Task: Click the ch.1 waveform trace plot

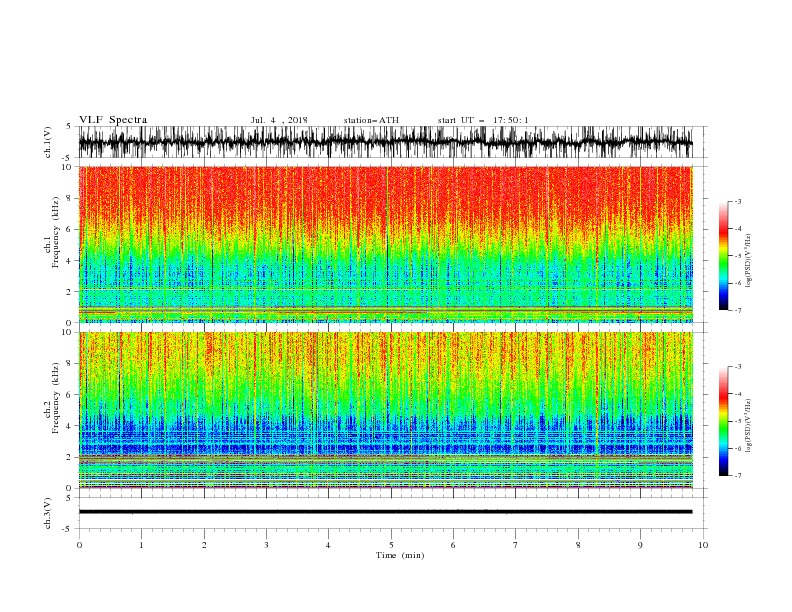Action: pos(385,142)
